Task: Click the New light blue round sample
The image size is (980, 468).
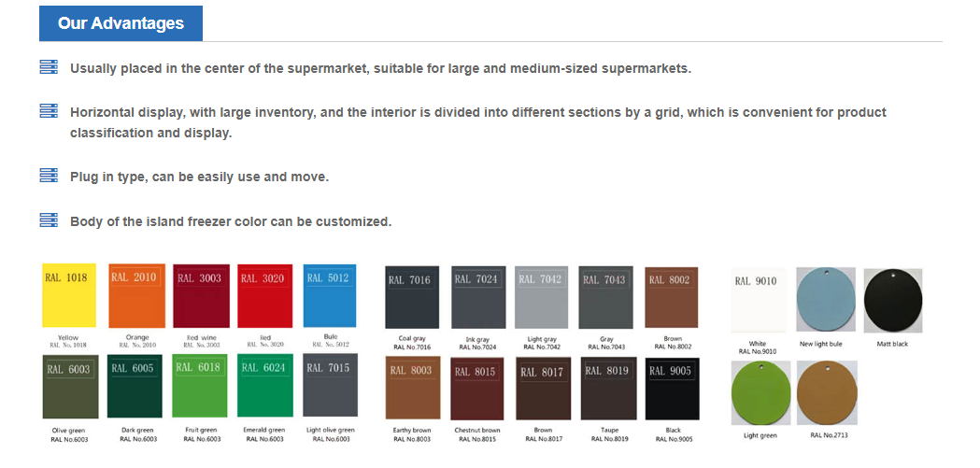Action: tap(826, 299)
